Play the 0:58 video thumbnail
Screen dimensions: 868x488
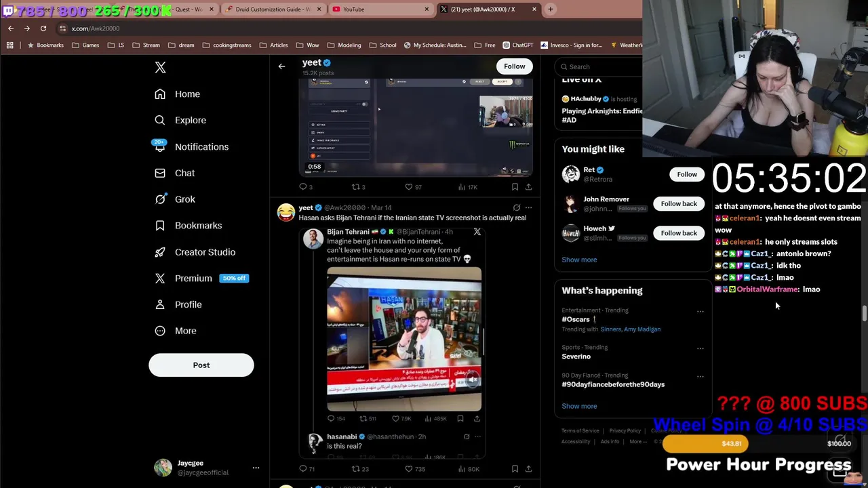click(x=416, y=127)
